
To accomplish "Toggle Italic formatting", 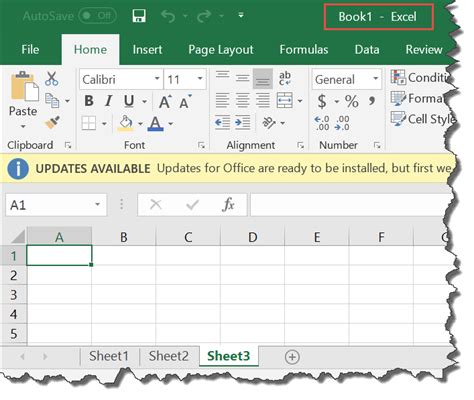I will click(x=108, y=101).
